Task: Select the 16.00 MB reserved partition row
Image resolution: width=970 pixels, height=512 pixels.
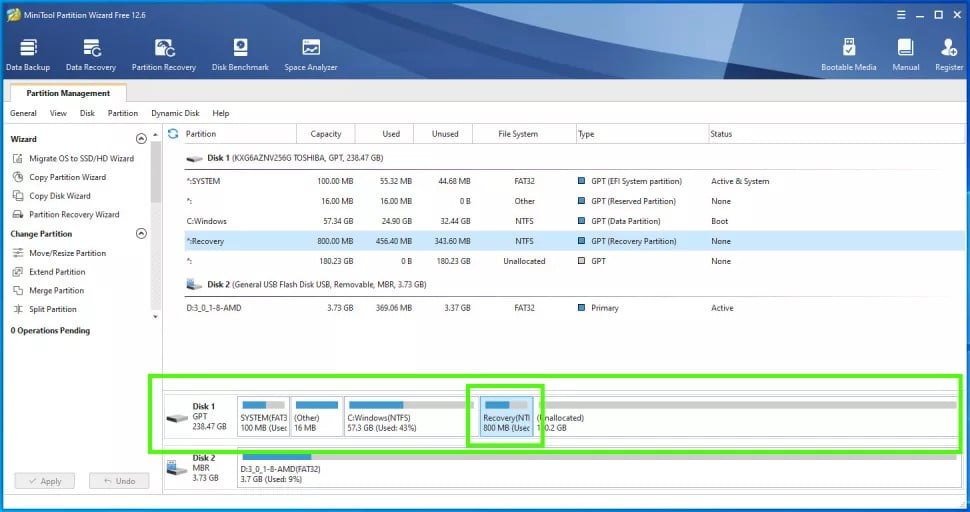Action: point(574,201)
